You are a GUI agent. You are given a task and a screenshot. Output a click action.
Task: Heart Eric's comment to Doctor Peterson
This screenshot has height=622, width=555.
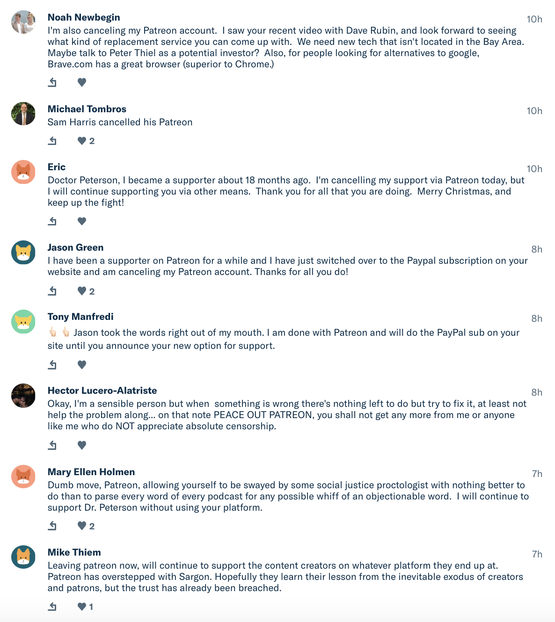[82, 221]
